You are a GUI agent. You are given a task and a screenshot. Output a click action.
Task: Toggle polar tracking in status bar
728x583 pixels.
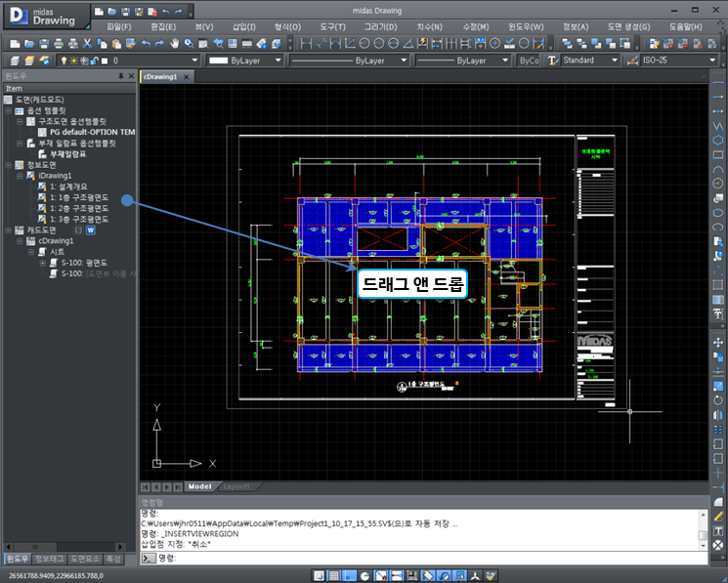[364, 575]
